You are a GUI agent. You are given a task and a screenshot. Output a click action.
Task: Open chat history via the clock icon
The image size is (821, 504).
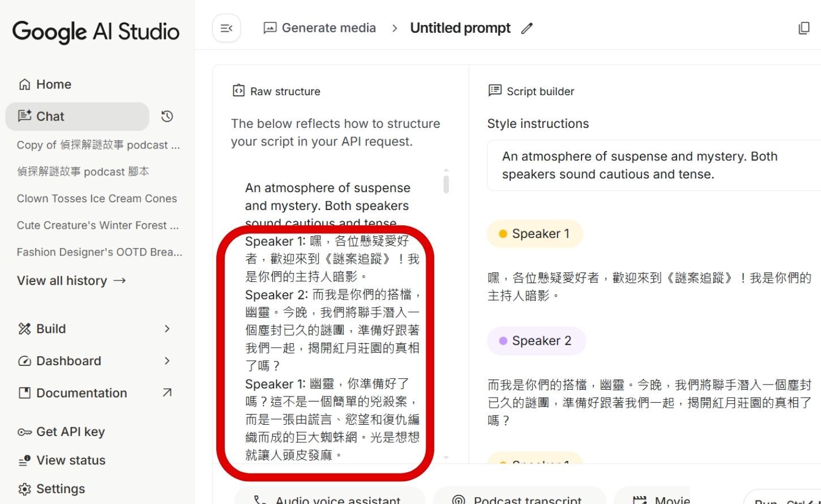tap(166, 116)
